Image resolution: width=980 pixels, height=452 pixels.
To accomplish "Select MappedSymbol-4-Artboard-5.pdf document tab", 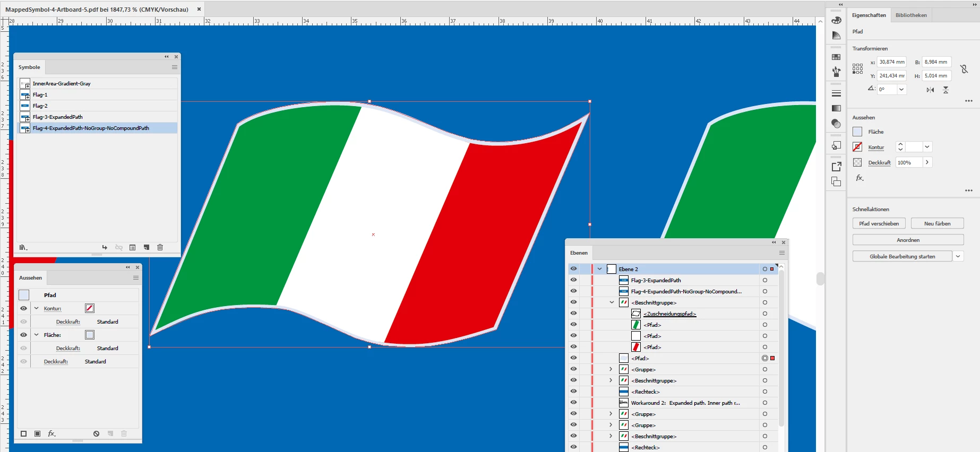I will tap(97, 9).
